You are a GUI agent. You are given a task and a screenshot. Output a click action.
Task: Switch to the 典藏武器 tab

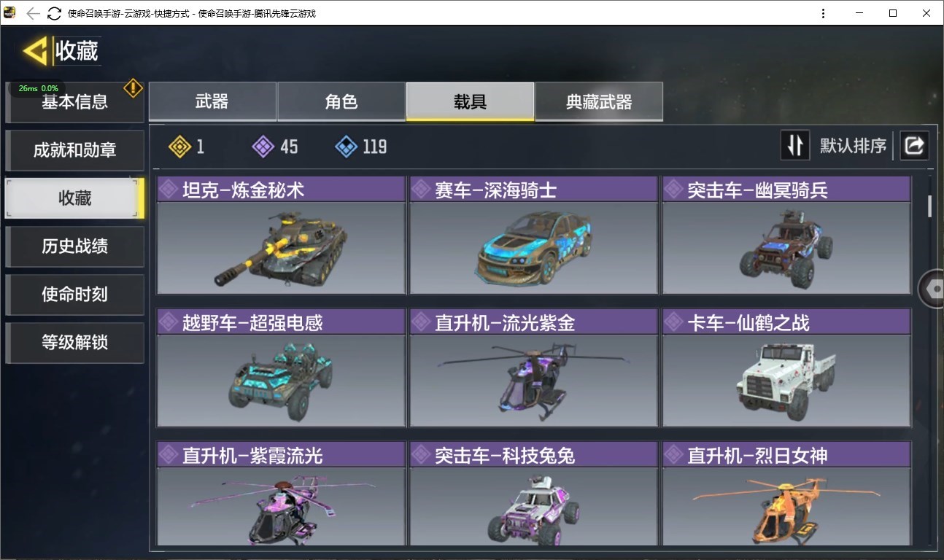[x=599, y=101]
